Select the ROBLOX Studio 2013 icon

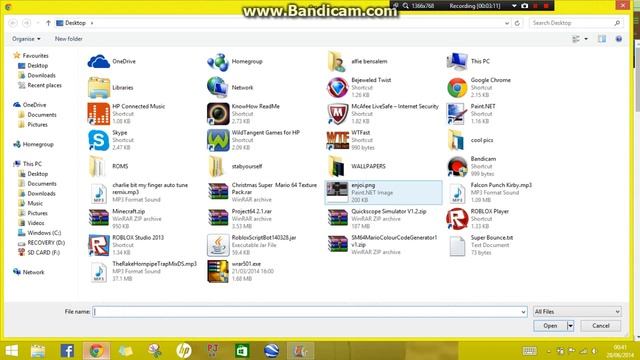coord(99,245)
